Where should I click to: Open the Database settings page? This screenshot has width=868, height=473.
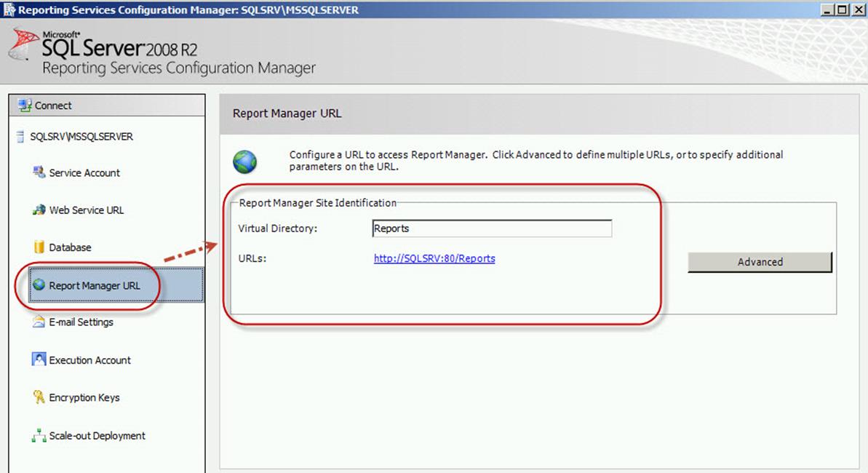70,247
